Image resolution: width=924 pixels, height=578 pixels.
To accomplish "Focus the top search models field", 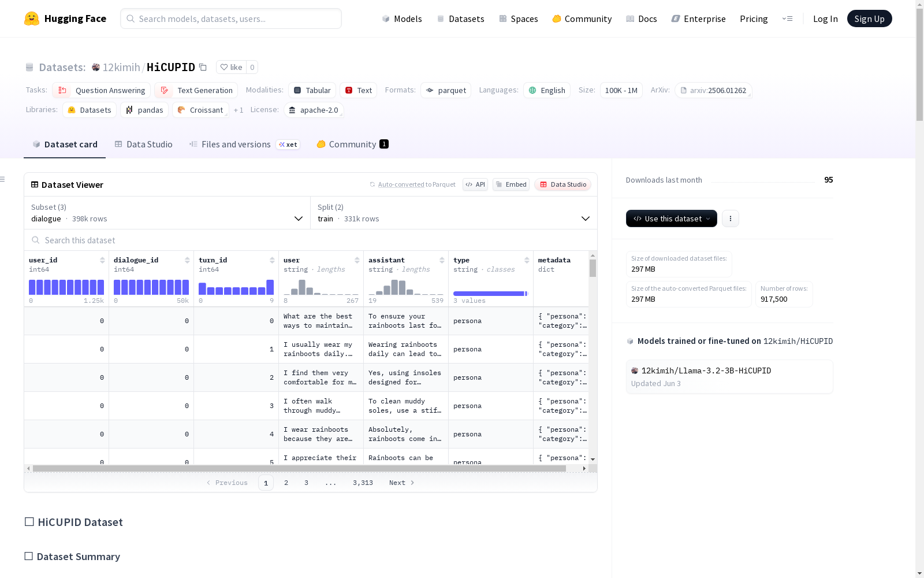I will tap(231, 18).
